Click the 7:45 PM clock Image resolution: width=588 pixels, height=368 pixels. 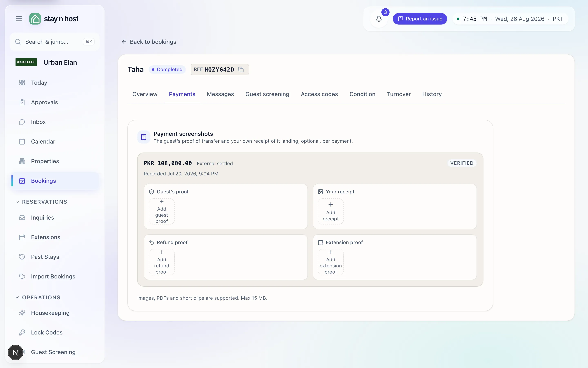(475, 19)
